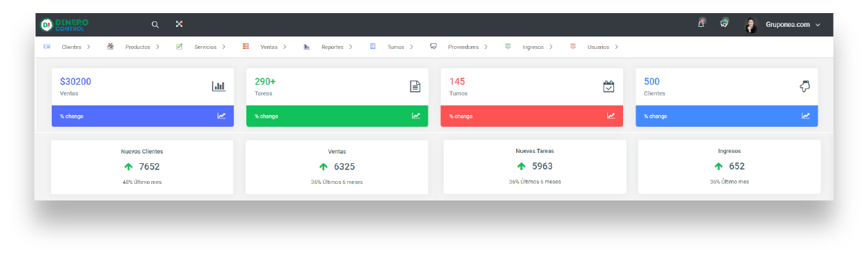Click the bar chart icon on Ventas card
The width and height of the screenshot is (868, 259).
(219, 87)
